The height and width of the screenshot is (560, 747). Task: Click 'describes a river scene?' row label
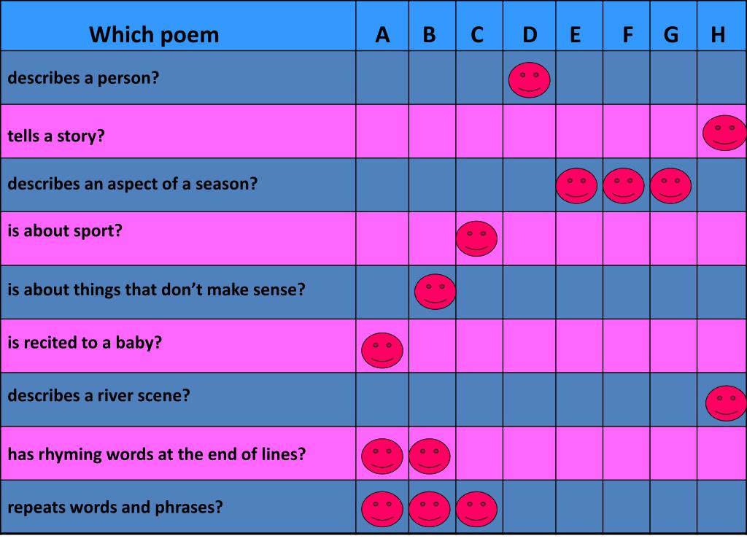[x=98, y=396]
